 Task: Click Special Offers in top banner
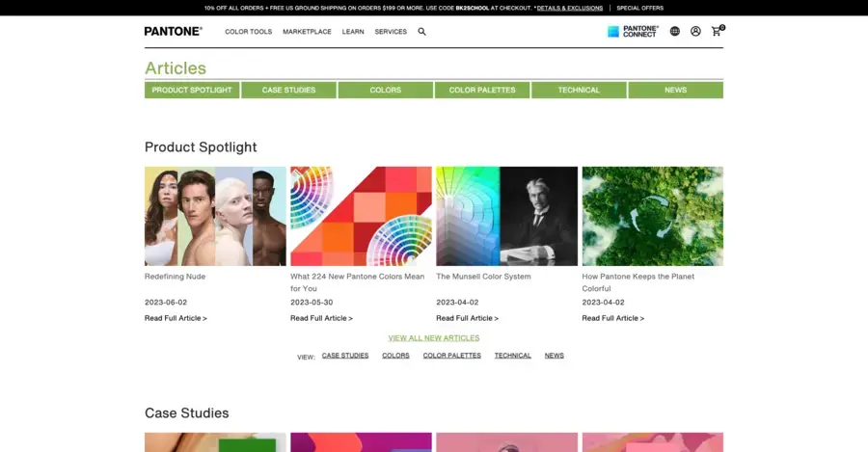[x=639, y=8]
